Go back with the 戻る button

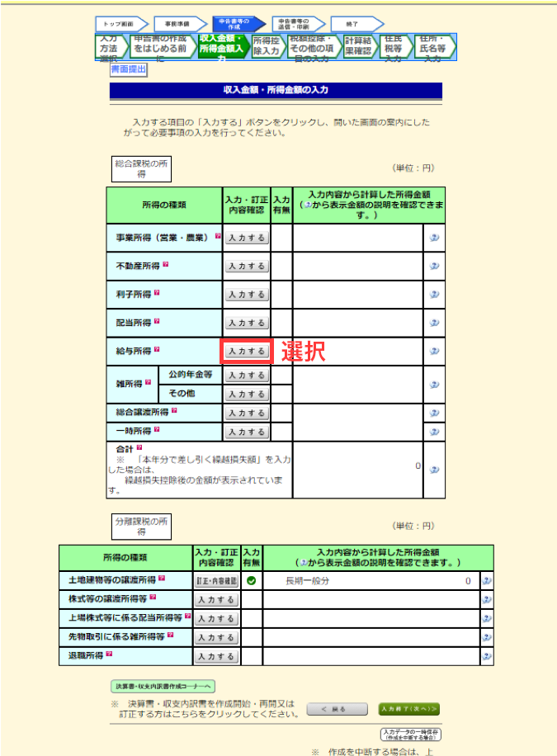tap(338, 709)
